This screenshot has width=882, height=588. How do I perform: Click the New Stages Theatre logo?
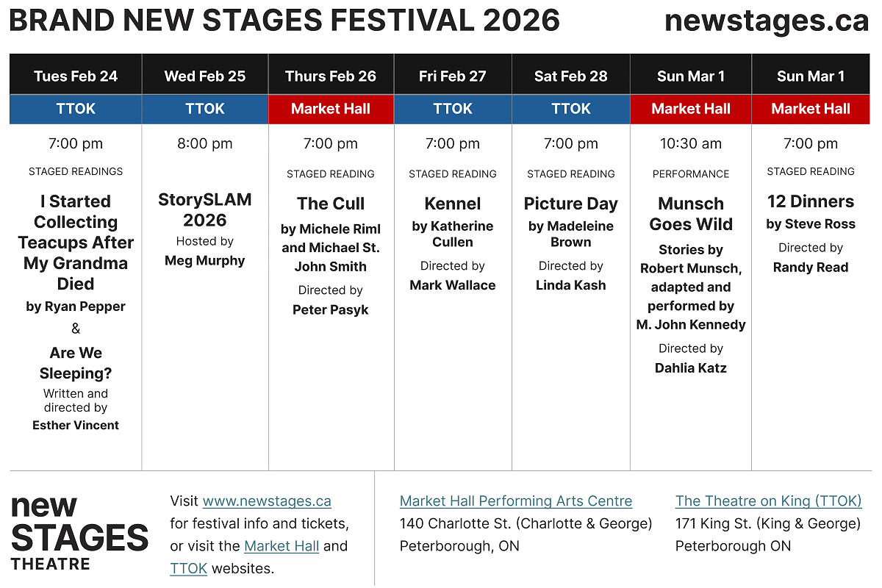pyautogui.click(x=79, y=533)
